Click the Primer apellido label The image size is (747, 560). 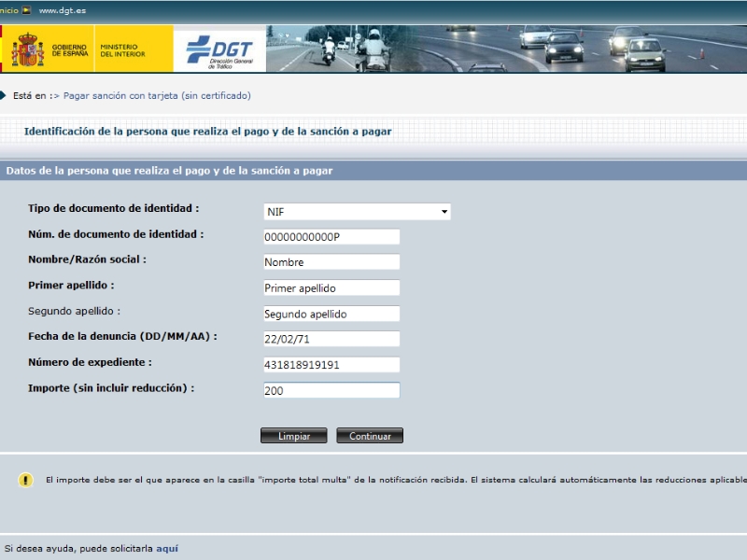(x=71, y=286)
